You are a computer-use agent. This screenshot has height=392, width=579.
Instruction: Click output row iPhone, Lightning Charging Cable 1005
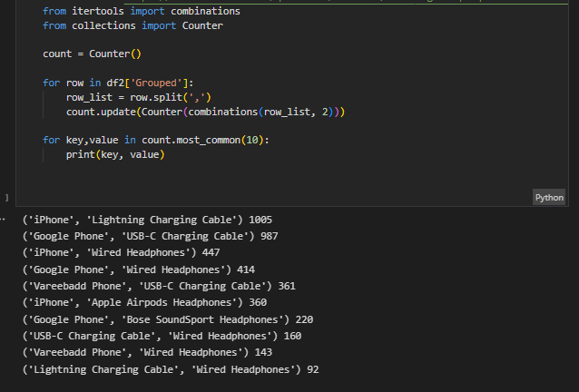pyautogui.click(x=147, y=220)
